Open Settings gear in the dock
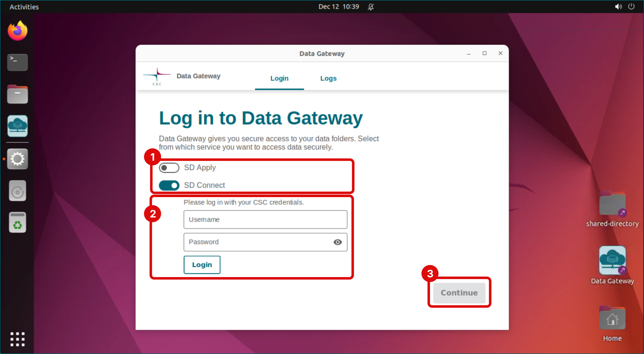The height and width of the screenshot is (354, 644). [x=17, y=159]
